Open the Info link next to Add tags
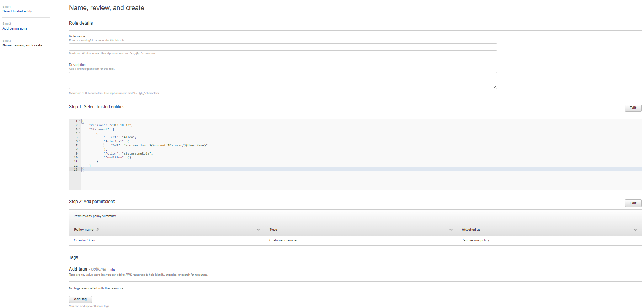644x308 pixels. click(112, 270)
